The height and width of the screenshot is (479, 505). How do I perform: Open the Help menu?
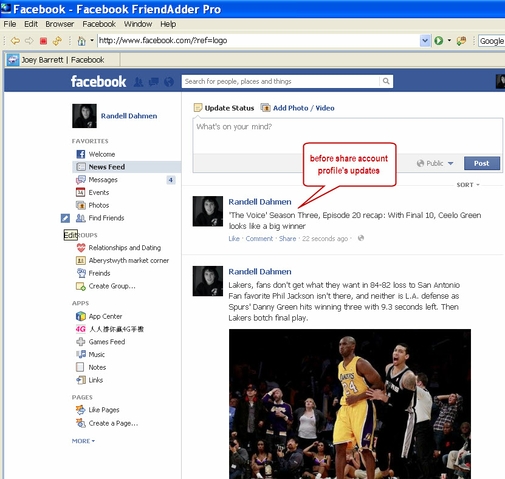click(x=168, y=24)
